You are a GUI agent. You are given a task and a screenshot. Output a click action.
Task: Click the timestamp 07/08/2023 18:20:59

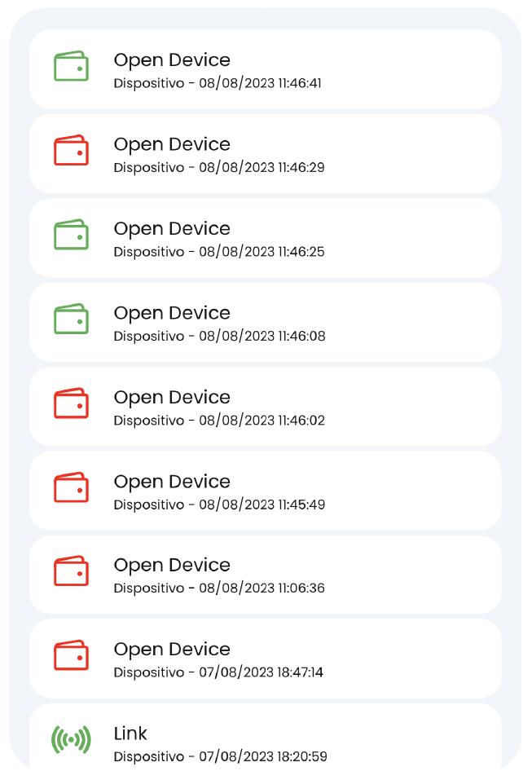(262, 757)
